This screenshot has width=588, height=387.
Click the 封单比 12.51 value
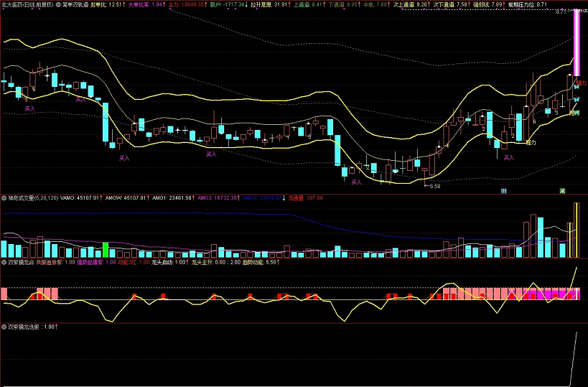108,5
